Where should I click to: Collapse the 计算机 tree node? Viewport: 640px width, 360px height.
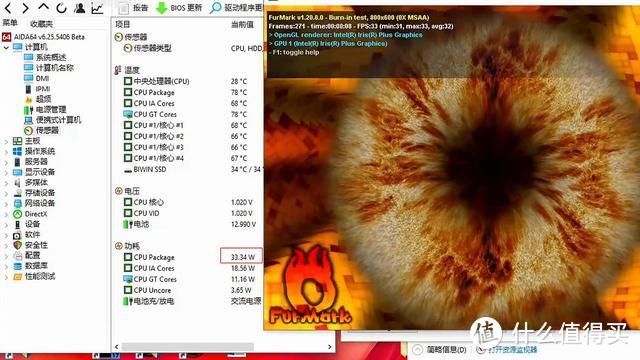click(x=6, y=48)
